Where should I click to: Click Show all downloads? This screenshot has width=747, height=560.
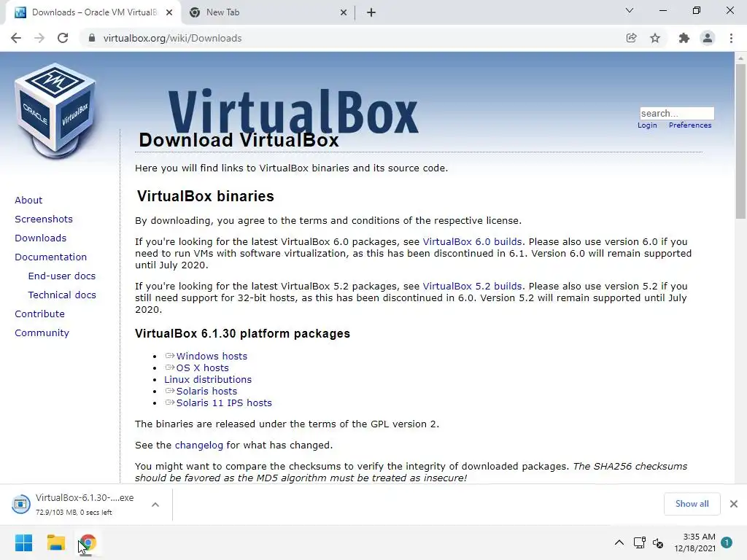pos(692,504)
